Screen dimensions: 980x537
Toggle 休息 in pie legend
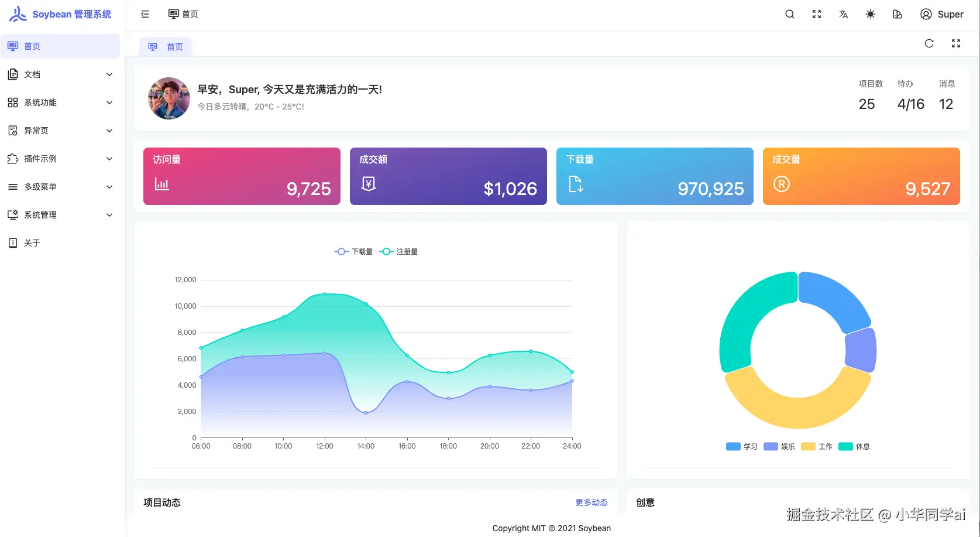tap(854, 447)
